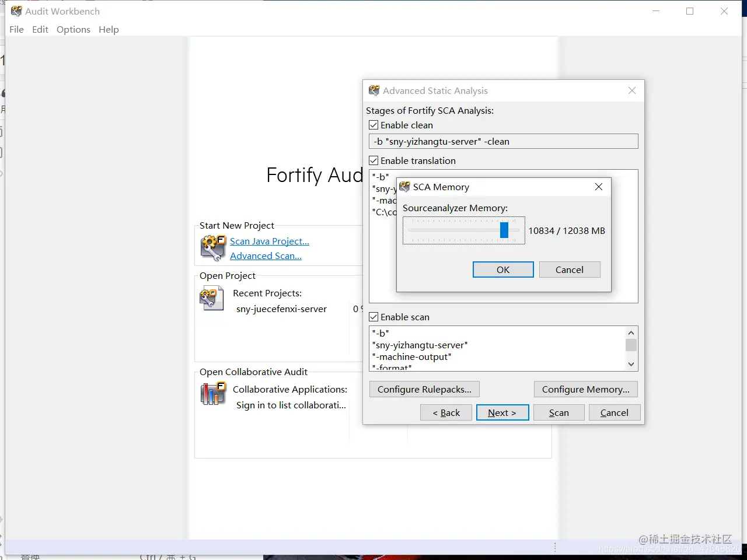Click the Sign in to list collaborati... text

tap(291, 405)
